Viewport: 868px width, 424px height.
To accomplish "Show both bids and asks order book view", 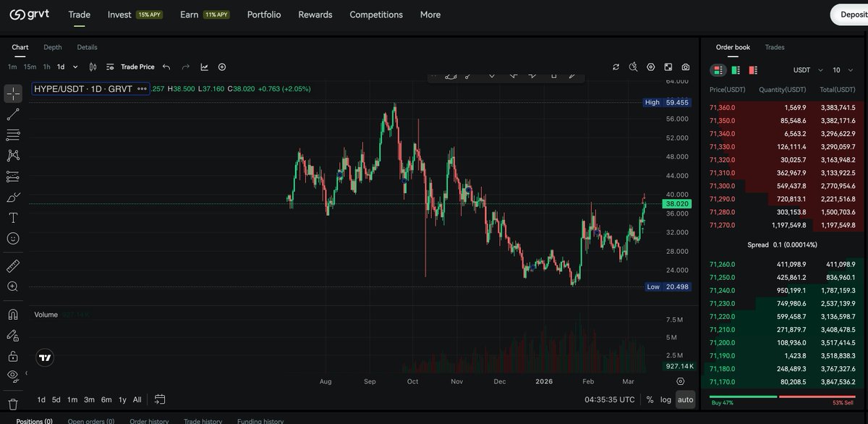I will [x=718, y=70].
